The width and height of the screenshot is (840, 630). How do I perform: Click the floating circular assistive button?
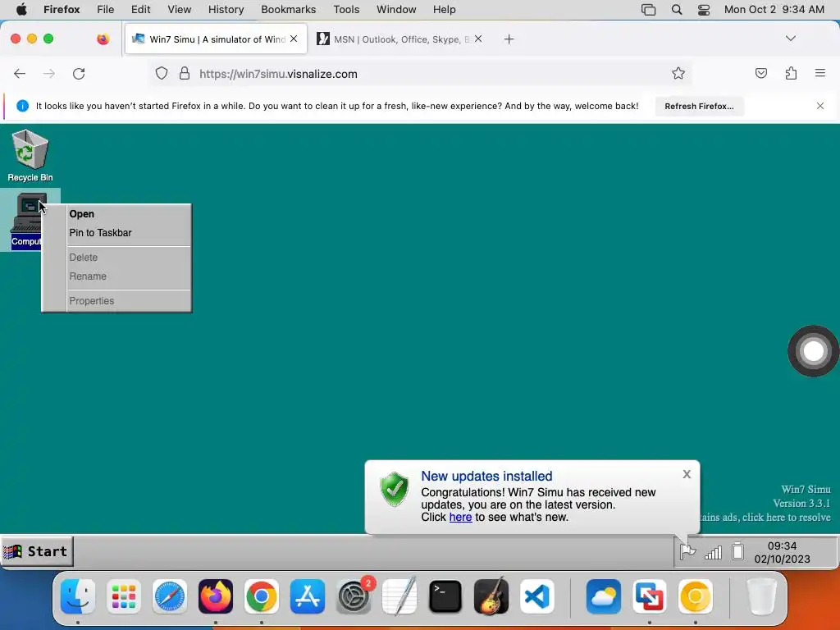[813, 351]
